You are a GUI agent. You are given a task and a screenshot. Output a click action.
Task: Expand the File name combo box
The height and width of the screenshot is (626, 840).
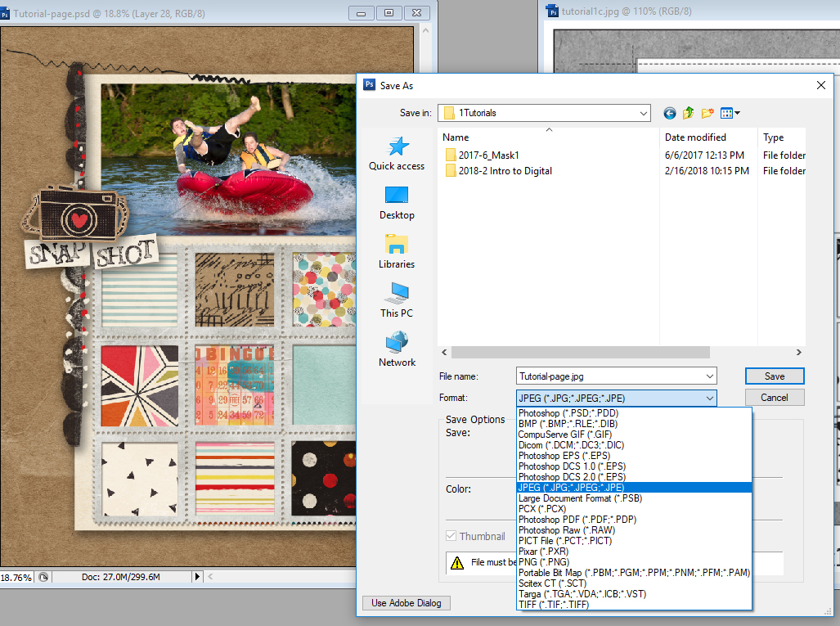pyautogui.click(x=709, y=376)
